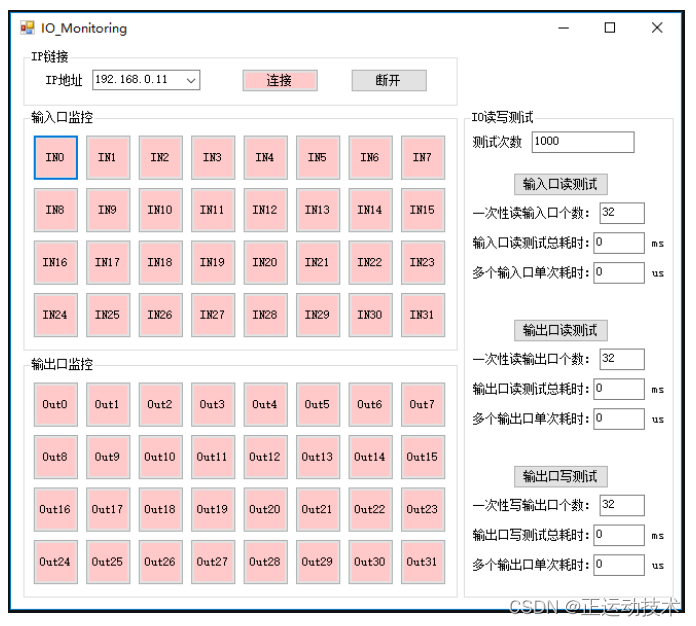Click the IN0 input indicator
The height and width of the screenshot is (626, 696).
(55, 158)
